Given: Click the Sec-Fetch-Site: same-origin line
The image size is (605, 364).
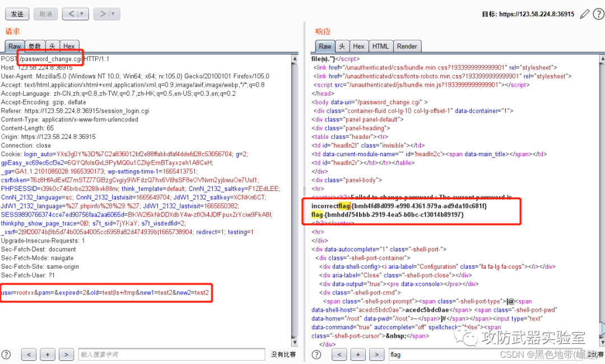Looking at the screenshot, I should 40,267.
